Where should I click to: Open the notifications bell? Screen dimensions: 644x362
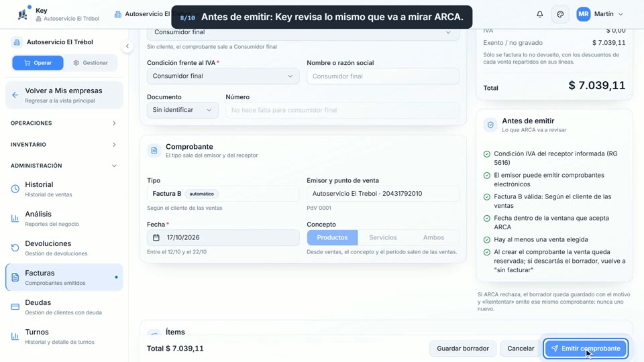[x=539, y=14]
